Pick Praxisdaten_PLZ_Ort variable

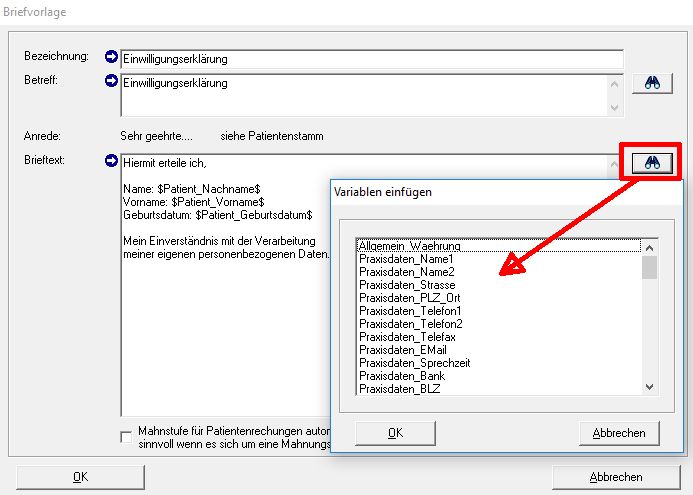tap(402, 298)
